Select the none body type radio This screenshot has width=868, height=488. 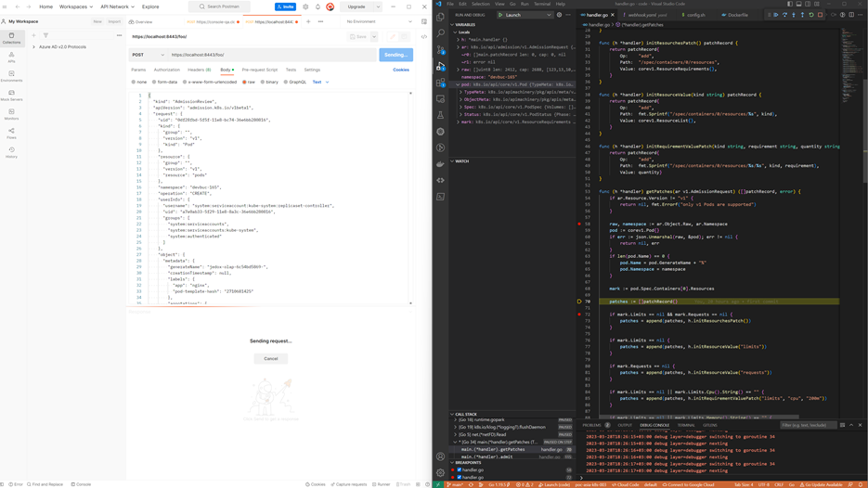click(x=134, y=82)
